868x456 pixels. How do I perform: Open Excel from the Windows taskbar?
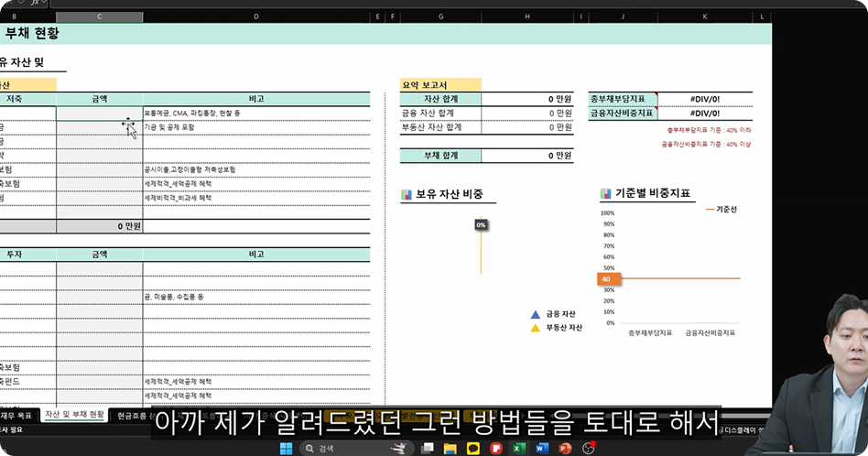tap(517, 448)
